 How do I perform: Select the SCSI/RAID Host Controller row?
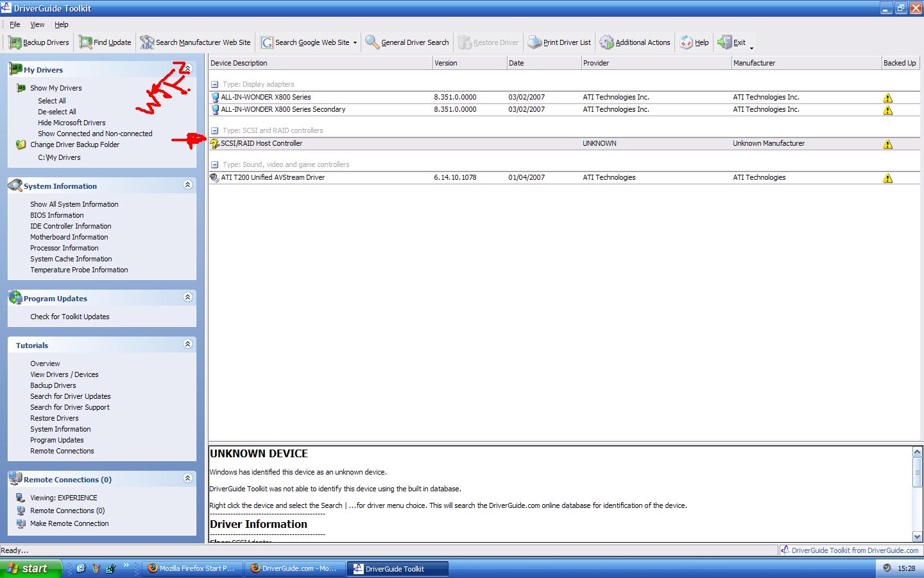(x=564, y=144)
